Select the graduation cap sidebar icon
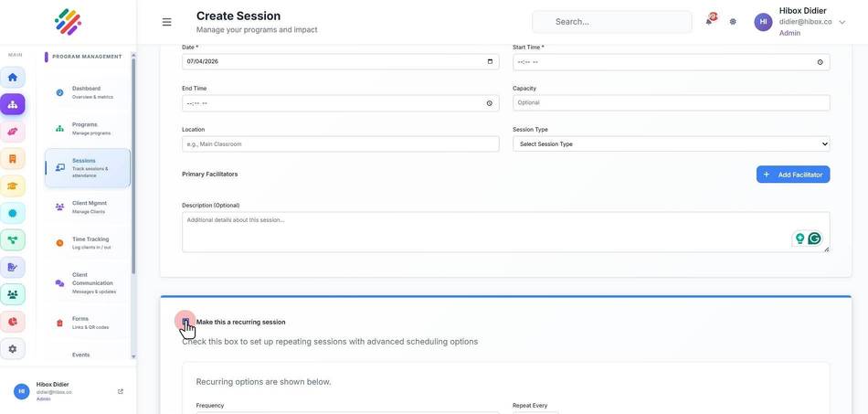The width and height of the screenshot is (868, 414). point(12,186)
